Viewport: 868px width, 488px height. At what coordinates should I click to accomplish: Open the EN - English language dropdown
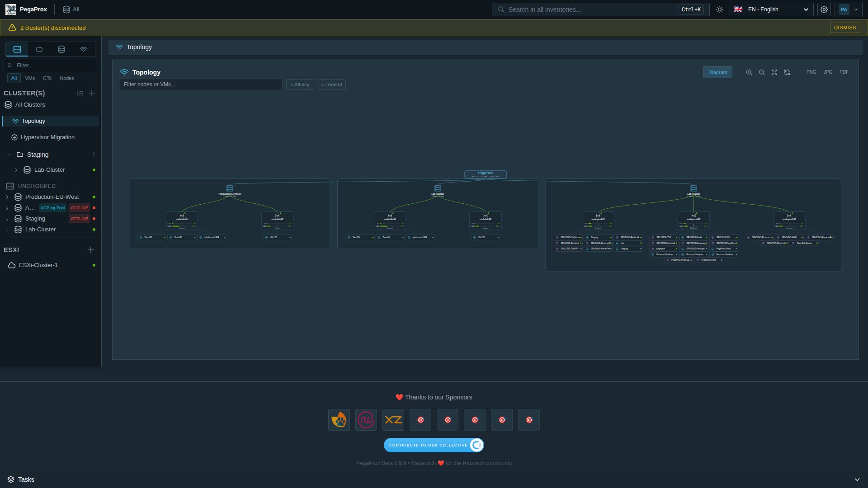pyautogui.click(x=771, y=9)
